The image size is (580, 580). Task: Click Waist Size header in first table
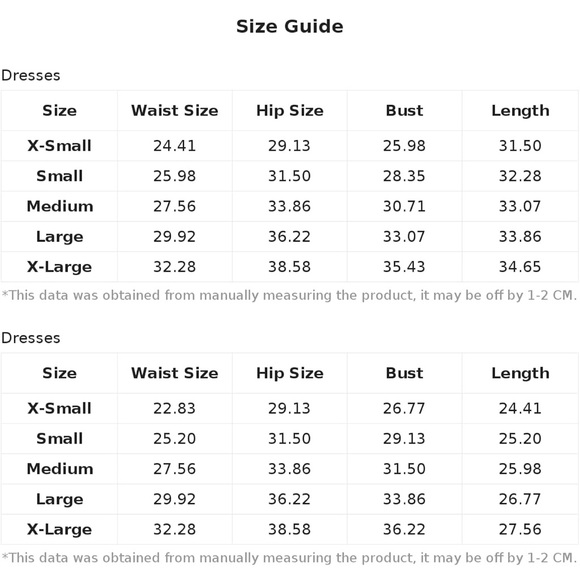tap(175, 111)
